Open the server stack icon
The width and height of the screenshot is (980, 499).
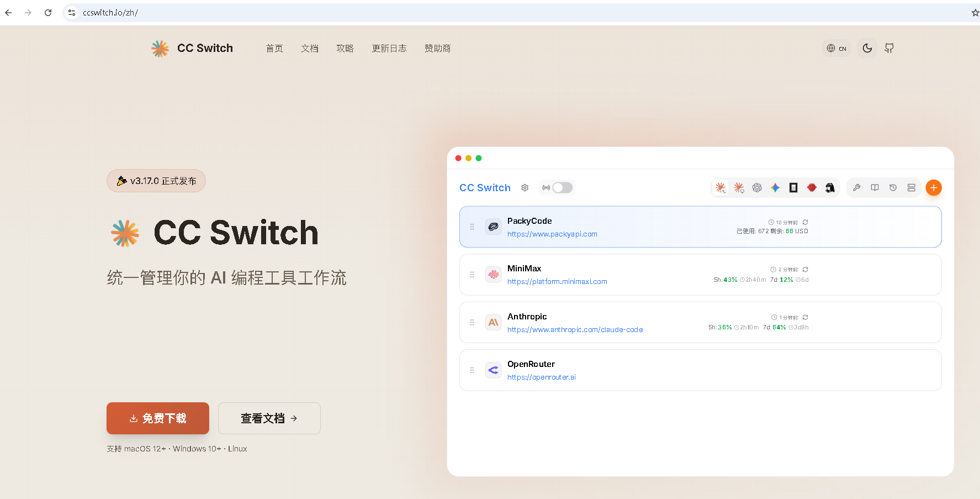[911, 188]
